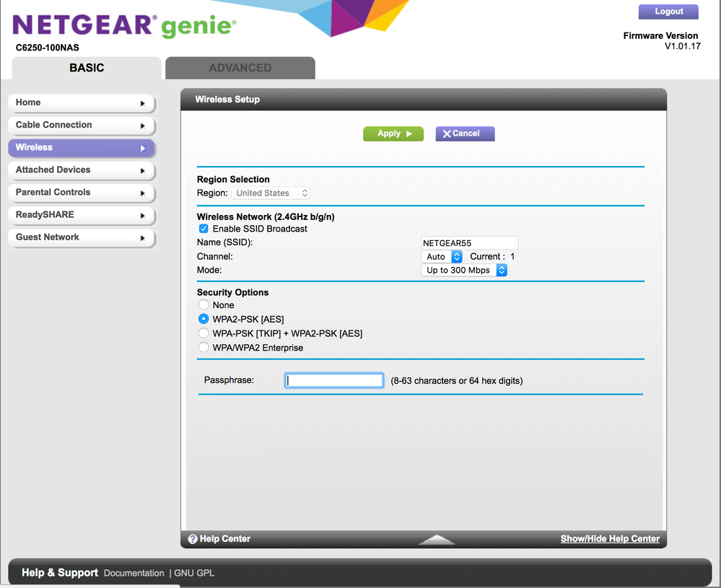Click inside the Passphrase field
This screenshot has width=721, height=588.
click(x=333, y=380)
